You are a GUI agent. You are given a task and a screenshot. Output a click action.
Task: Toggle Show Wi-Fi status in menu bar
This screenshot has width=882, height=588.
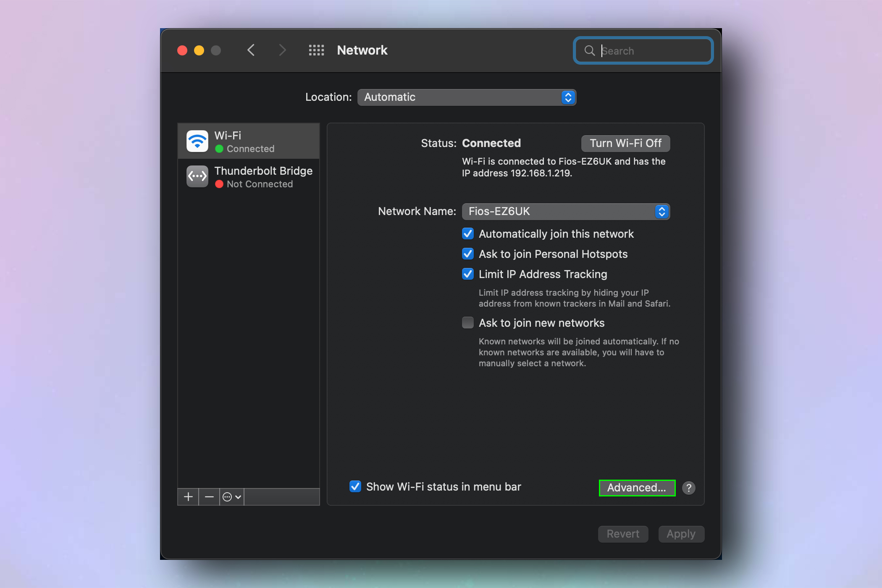355,486
